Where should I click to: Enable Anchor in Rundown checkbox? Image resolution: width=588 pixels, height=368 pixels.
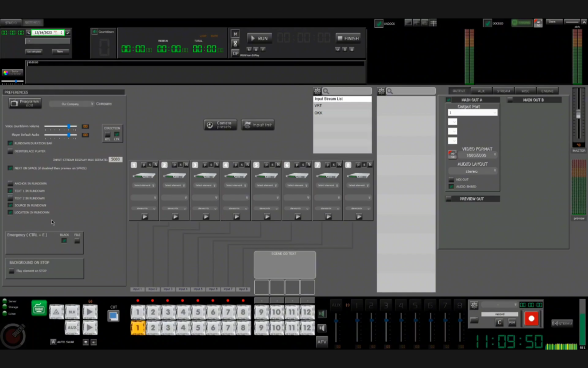10,183
